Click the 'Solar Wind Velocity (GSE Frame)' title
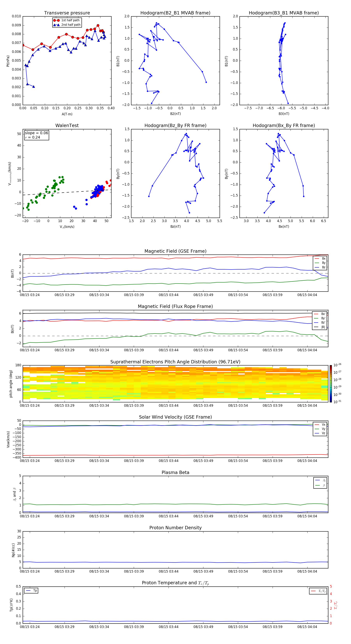This screenshot has width=351, height=644. [x=175, y=417]
